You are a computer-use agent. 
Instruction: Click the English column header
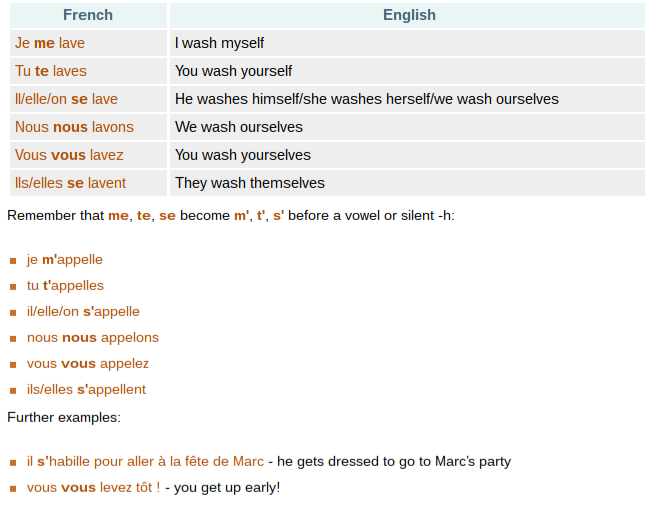coord(409,15)
